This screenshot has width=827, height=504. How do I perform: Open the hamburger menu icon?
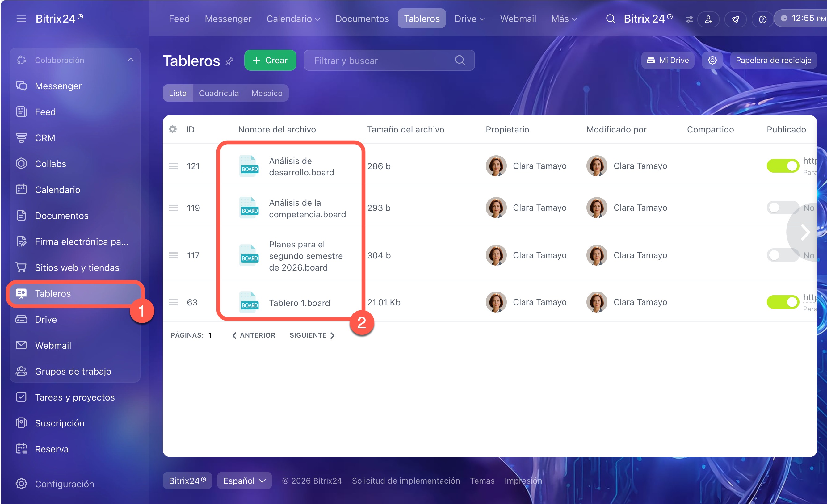point(21,19)
